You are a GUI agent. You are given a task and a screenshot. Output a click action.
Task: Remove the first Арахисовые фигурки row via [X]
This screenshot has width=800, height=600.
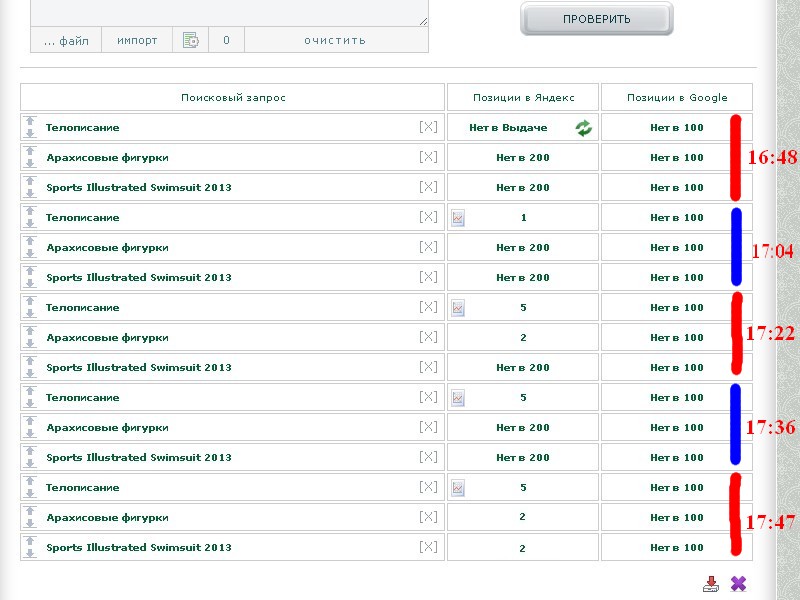(x=428, y=157)
